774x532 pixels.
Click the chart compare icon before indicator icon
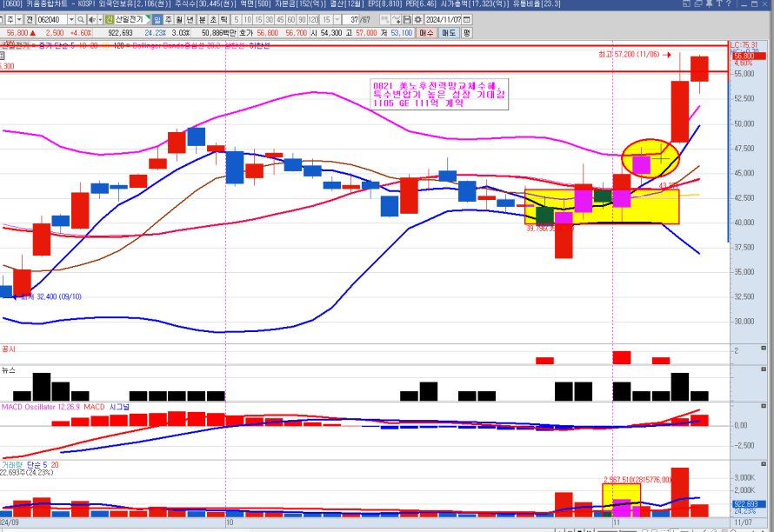tap(384, 20)
